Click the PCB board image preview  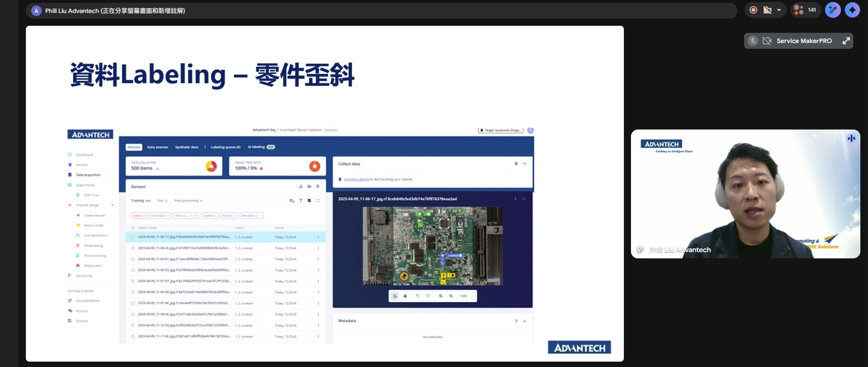[432, 245]
